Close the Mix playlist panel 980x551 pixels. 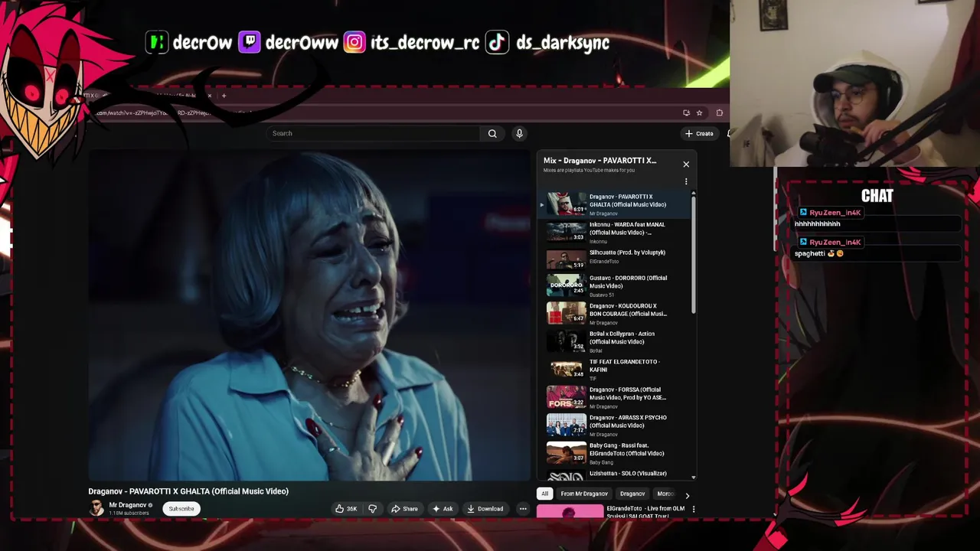[x=686, y=164]
